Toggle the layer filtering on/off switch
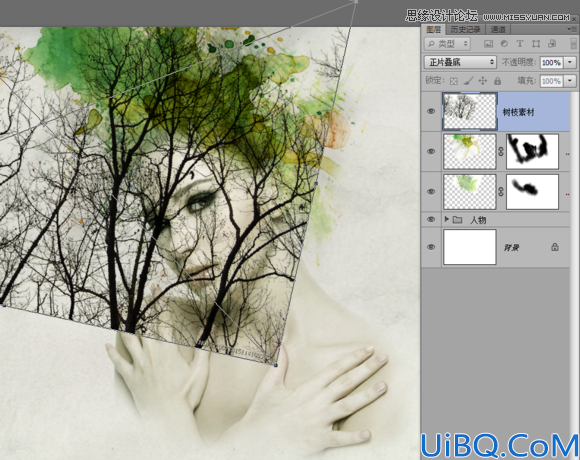This screenshot has height=460, width=580. (x=574, y=44)
